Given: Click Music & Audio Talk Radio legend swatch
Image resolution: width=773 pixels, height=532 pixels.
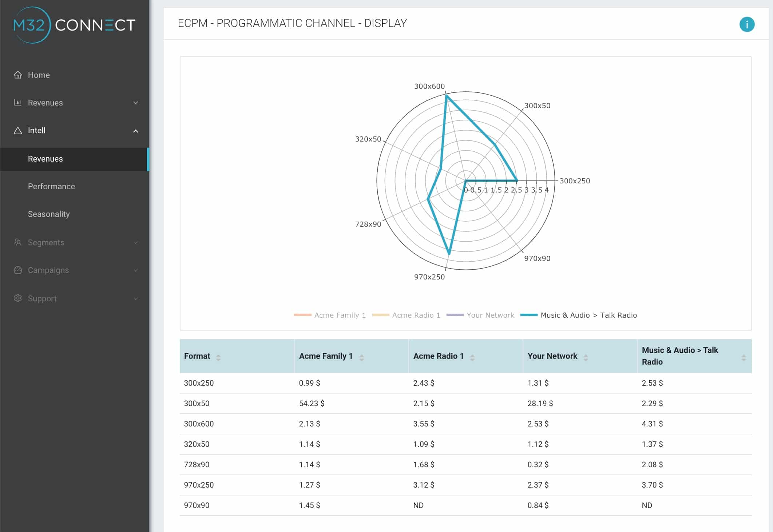Looking at the screenshot, I should coord(529,315).
